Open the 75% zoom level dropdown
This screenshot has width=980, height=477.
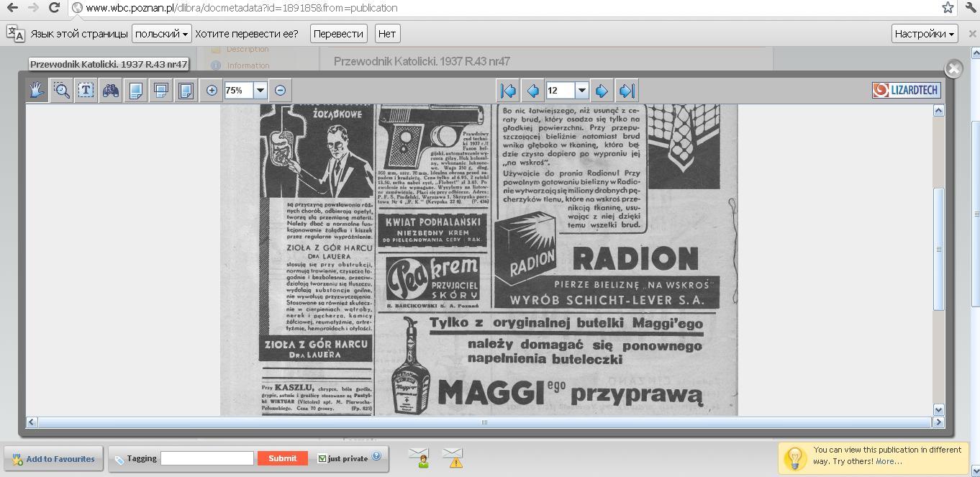(260, 91)
